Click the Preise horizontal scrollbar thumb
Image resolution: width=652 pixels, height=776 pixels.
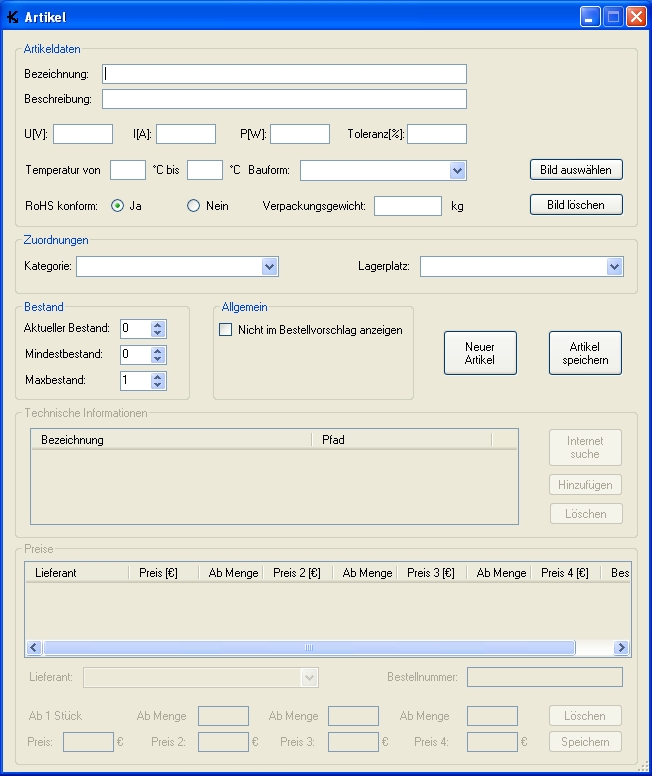[309, 647]
